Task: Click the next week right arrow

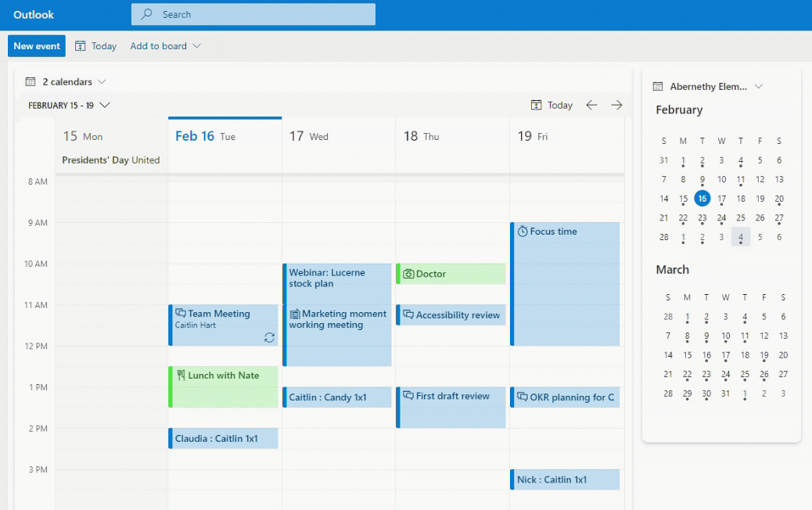Action: coord(616,105)
